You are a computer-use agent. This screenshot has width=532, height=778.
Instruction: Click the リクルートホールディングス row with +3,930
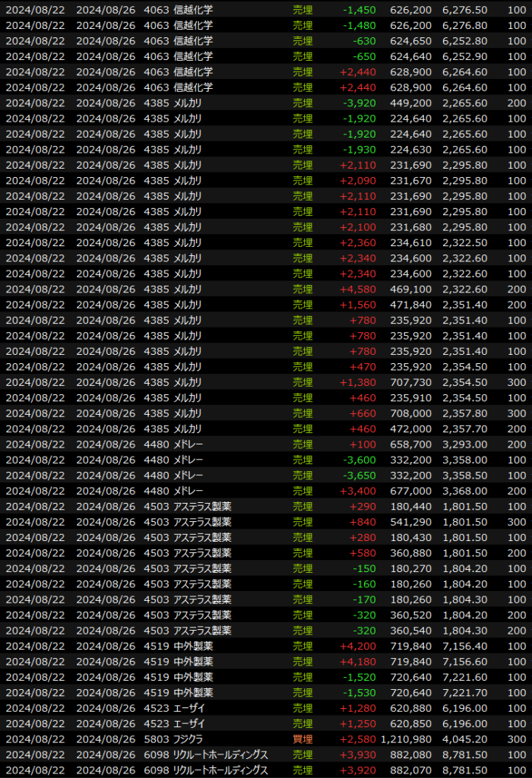coord(266,754)
